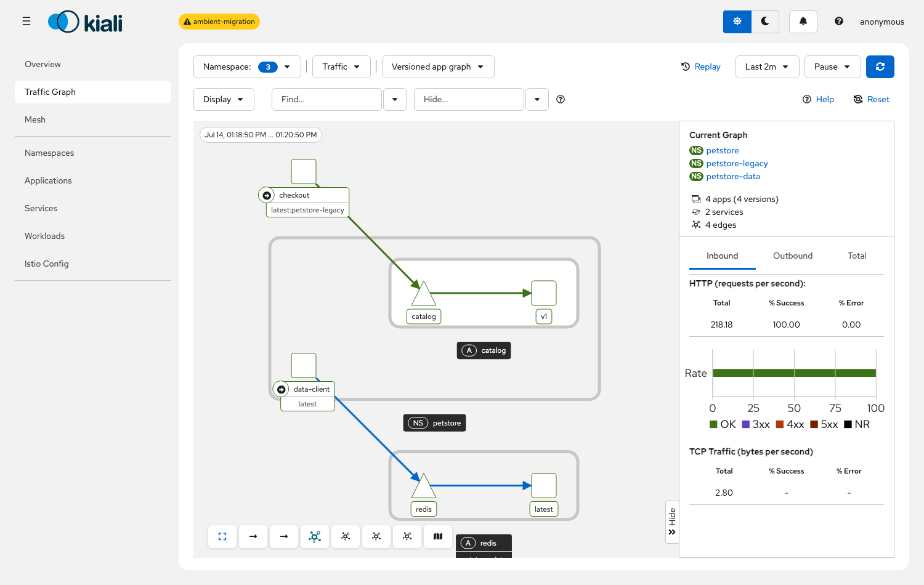Select the data-client app square node
Screen dimensions: 924x585
tap(304, 365)
